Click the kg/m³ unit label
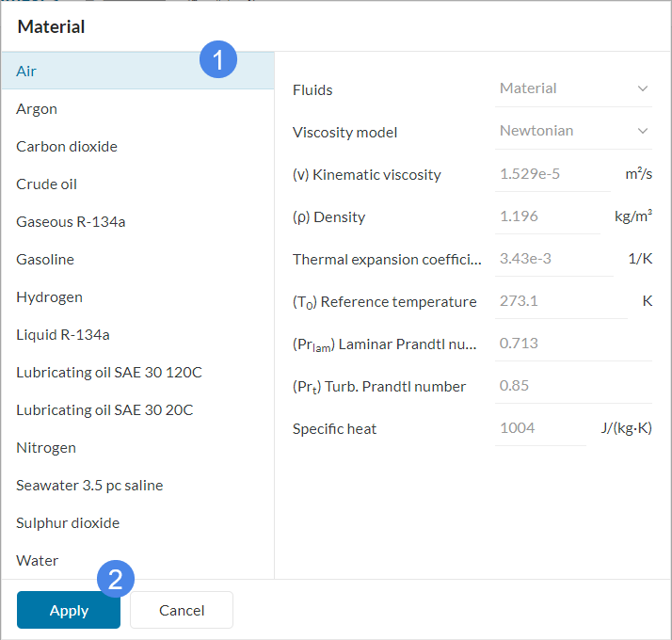 [x=633, y=216]
